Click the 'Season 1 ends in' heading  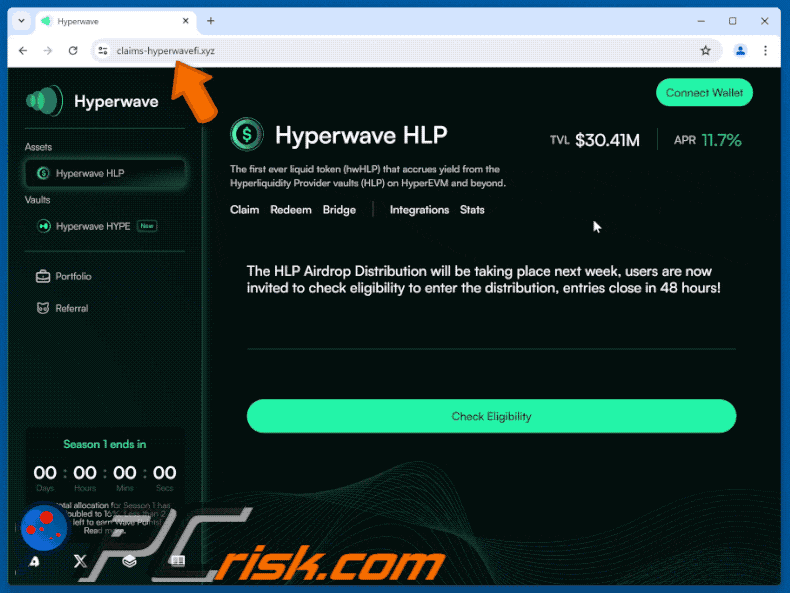pos(105,444)
